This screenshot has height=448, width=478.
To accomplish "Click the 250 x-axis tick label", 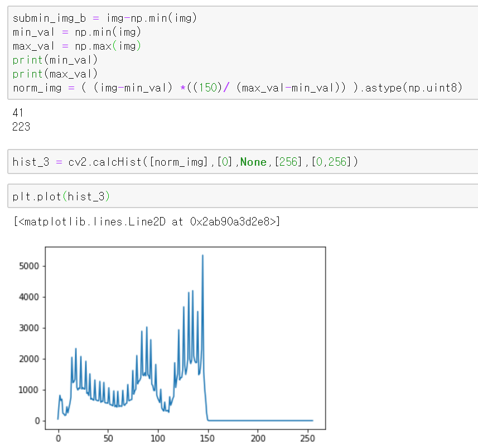I will point(307,439).
